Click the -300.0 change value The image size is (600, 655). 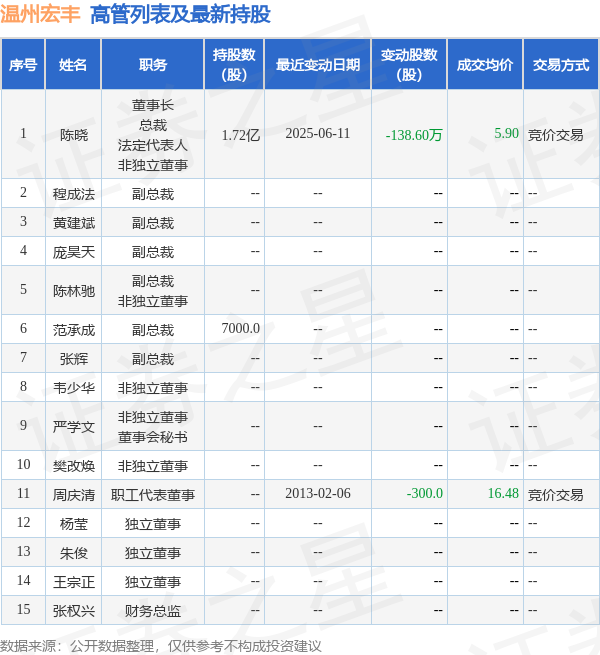tap(425, 493)
